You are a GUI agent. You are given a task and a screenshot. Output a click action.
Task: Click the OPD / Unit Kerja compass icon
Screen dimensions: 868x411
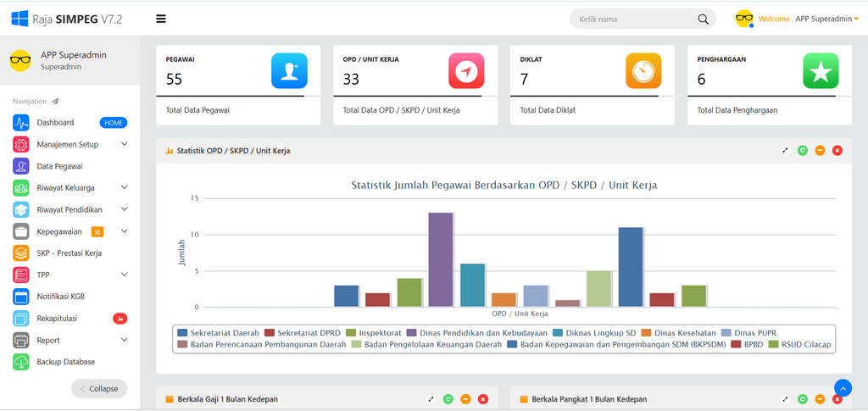click(466, 71)
